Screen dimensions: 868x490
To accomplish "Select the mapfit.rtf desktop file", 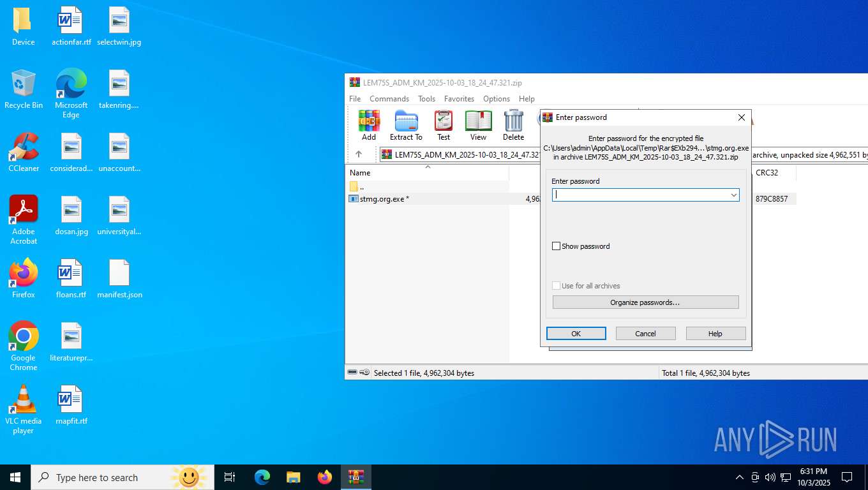I will pyautogui.click(x=71, y=406).
